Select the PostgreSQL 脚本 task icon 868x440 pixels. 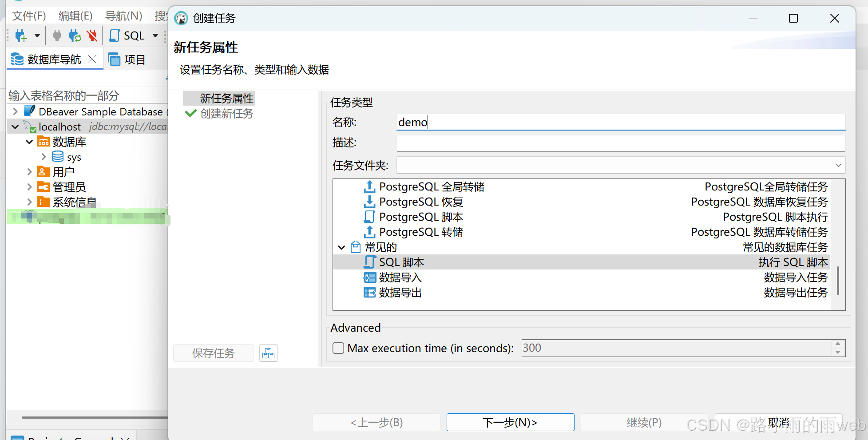point(369,217)
